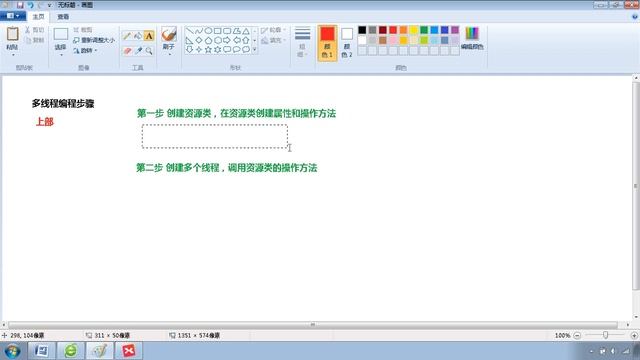
Task: Select the Fill with color bucket tool
Action: click(138, 36)
